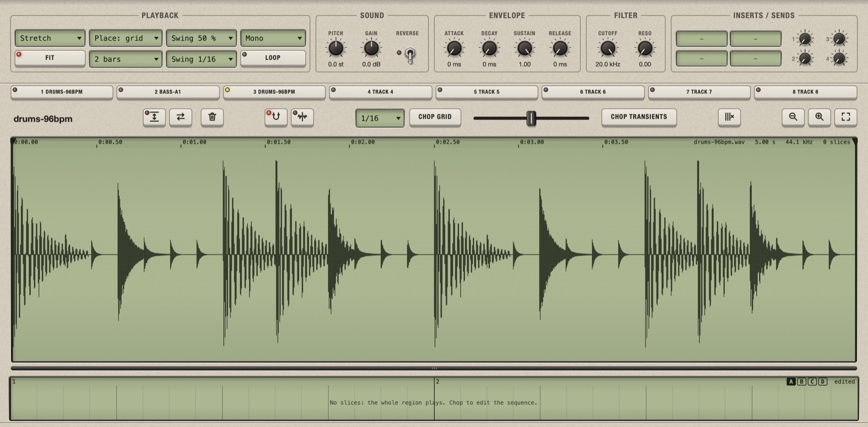Flip the Reverse toggle switch
This screenshot has height=427, width=868.
410,54
